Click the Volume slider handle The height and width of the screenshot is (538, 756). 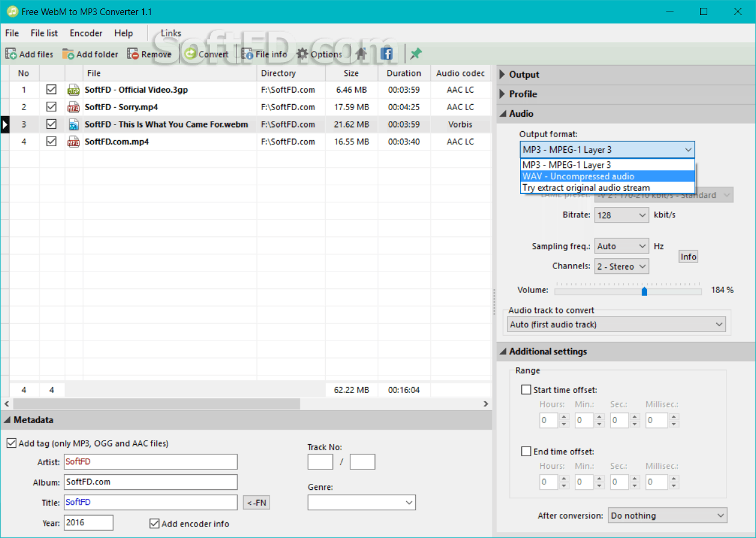tap(644, 292)
